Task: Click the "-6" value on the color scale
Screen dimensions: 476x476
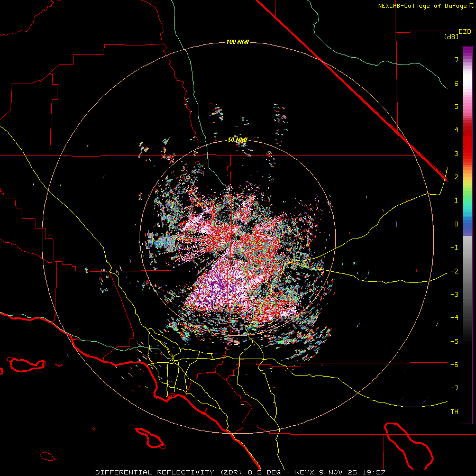Action: pos(454,365)
